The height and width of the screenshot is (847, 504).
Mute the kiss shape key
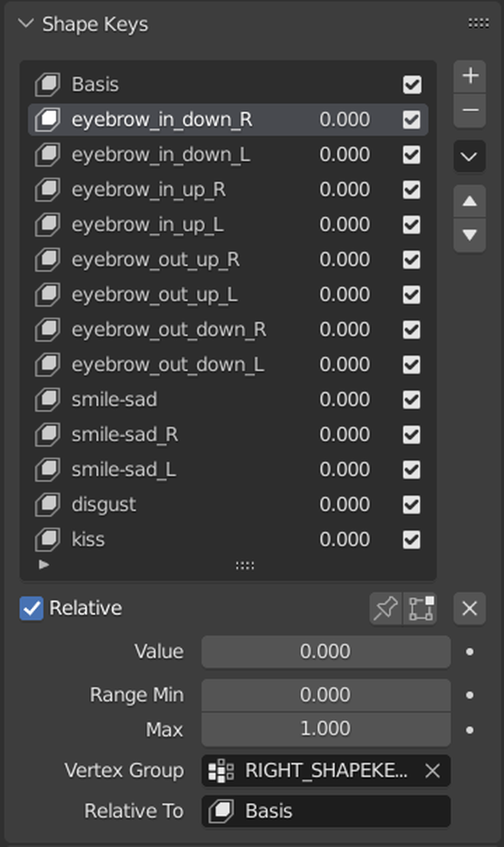[x=412, y=540]
